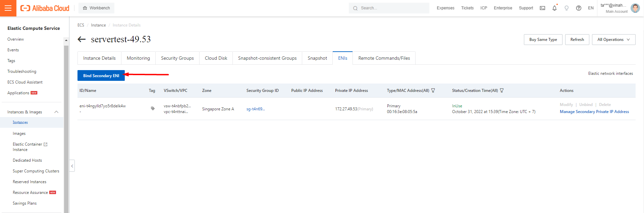Open the security group sg-t4n69 link
Screen dimensions: 644x213
click(255, 109)
